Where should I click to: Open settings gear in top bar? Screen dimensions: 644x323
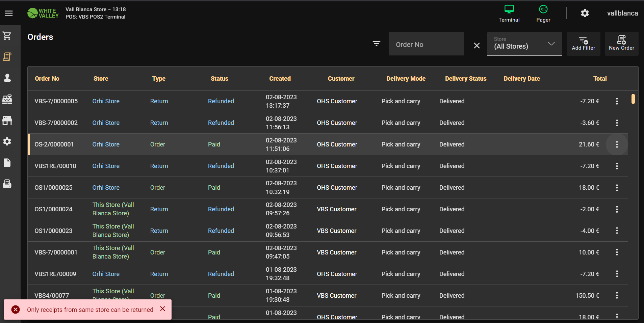(585, 13)
